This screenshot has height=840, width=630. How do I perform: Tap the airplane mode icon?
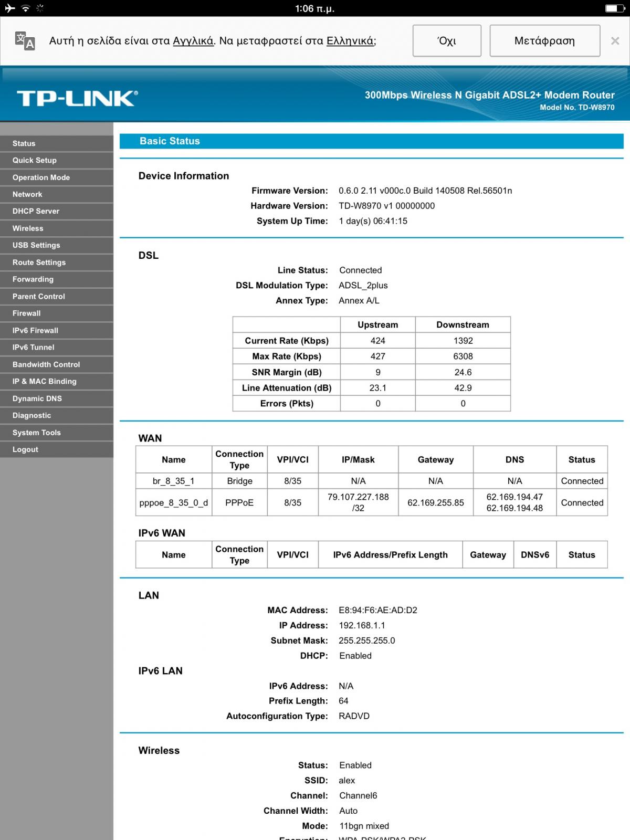point(10,8)
